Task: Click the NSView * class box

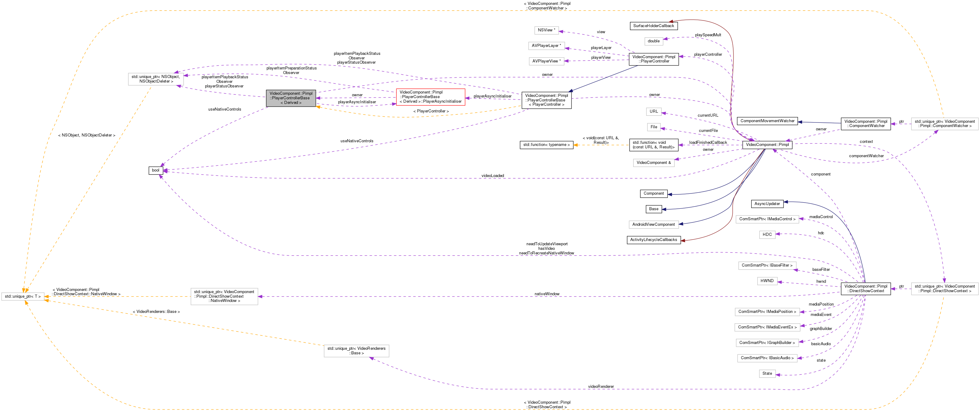Action: click(547, 30)
